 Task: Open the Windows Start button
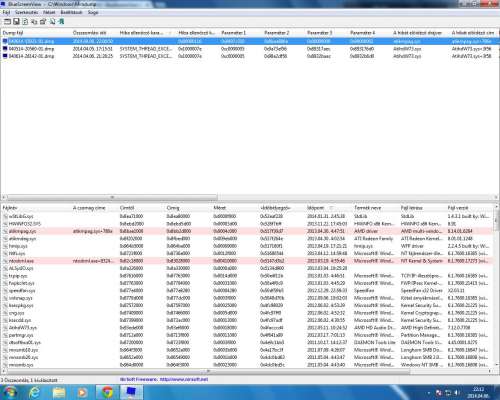coord(9,392)
